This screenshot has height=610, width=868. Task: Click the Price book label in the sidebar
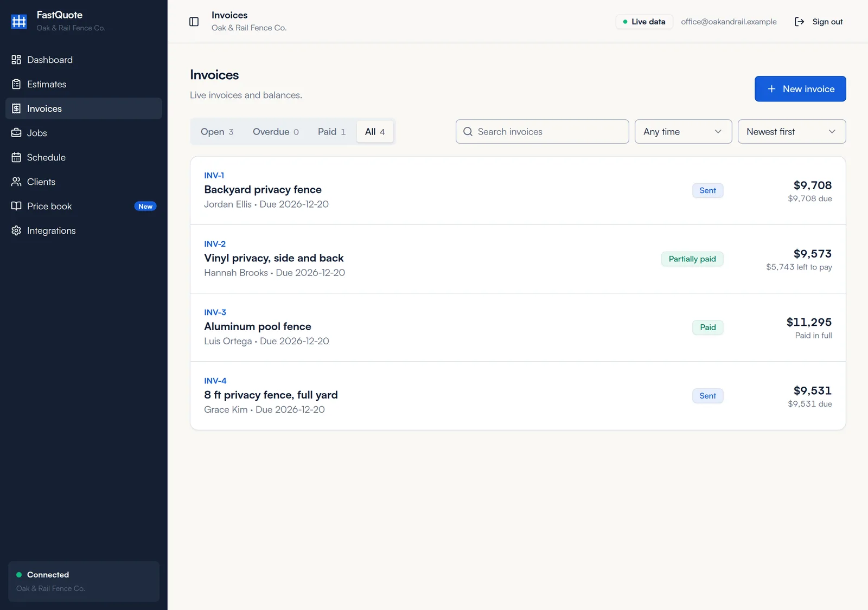[49, 206]
